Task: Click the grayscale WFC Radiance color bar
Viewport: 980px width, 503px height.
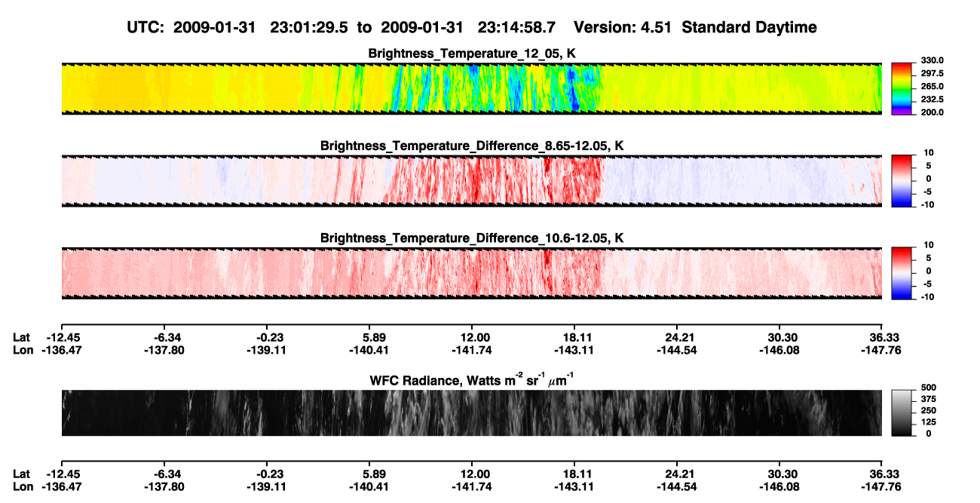Action: point(902,412)
